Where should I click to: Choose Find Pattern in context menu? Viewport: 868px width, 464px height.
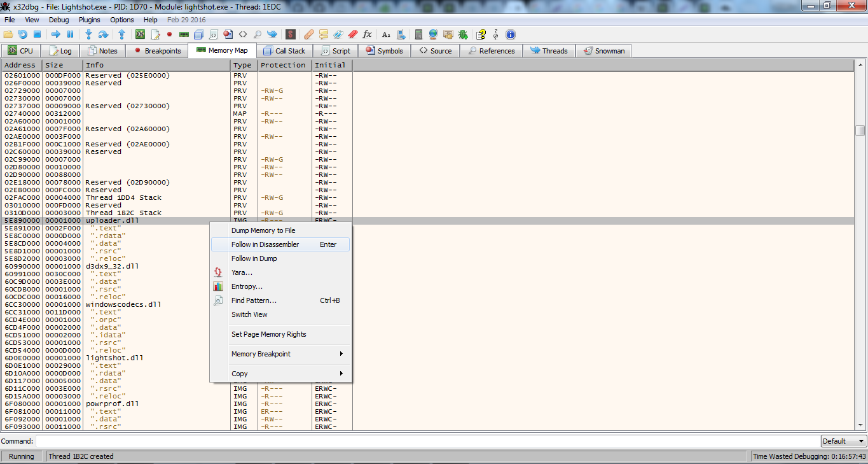pyautogui.click(x=280, y=300)
